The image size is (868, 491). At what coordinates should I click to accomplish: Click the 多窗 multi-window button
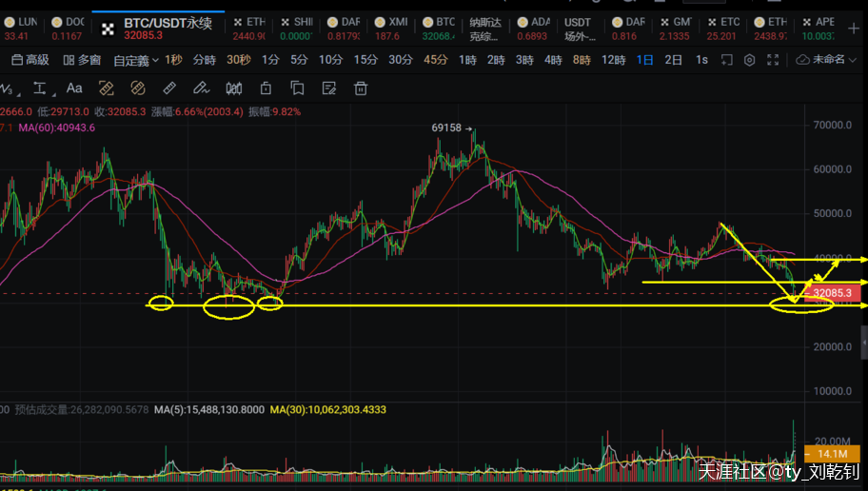pyautogui.click(x=83, y=60)
